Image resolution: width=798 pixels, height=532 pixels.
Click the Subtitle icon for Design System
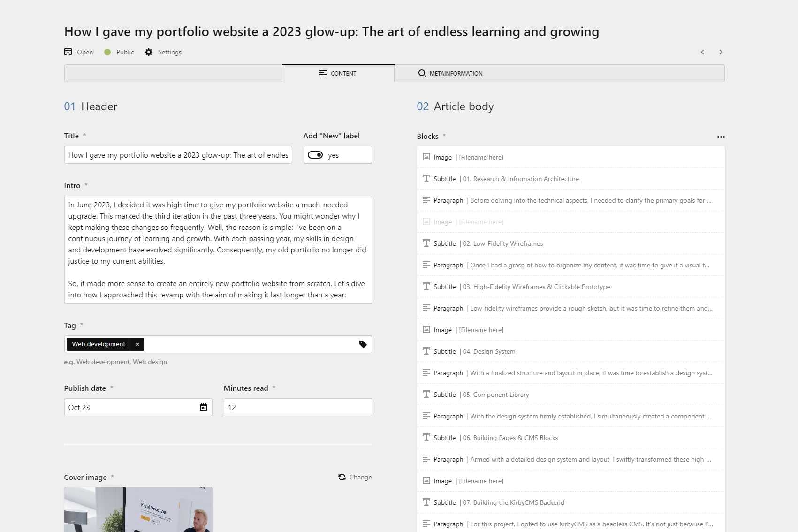[426, 351]
